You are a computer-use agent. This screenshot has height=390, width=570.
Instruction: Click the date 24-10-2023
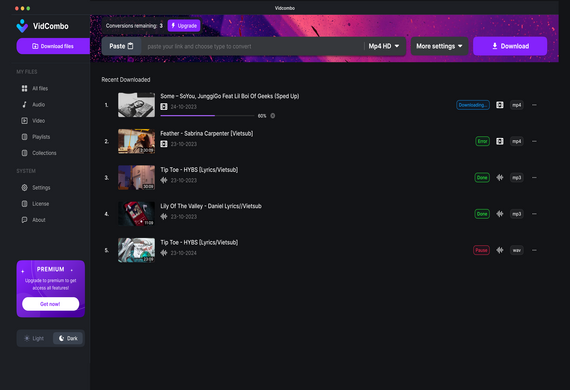pyautogui.click(x=184, y=107)
